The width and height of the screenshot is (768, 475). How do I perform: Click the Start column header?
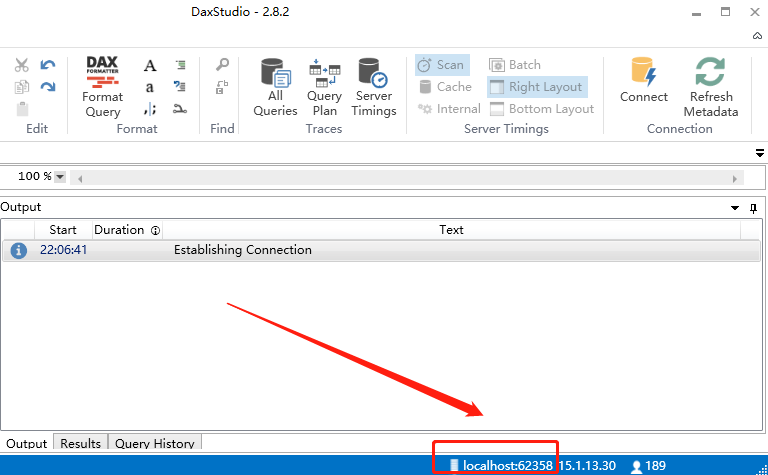pyautogui.click(x=63, y=230)
